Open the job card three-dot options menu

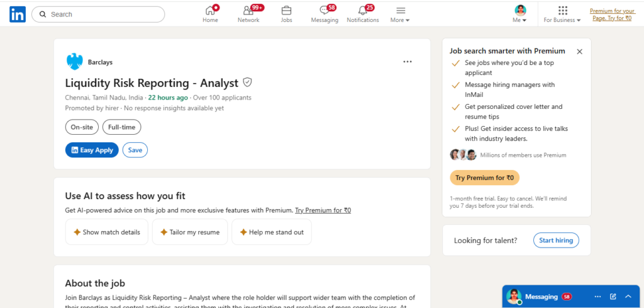pos(407,62)
